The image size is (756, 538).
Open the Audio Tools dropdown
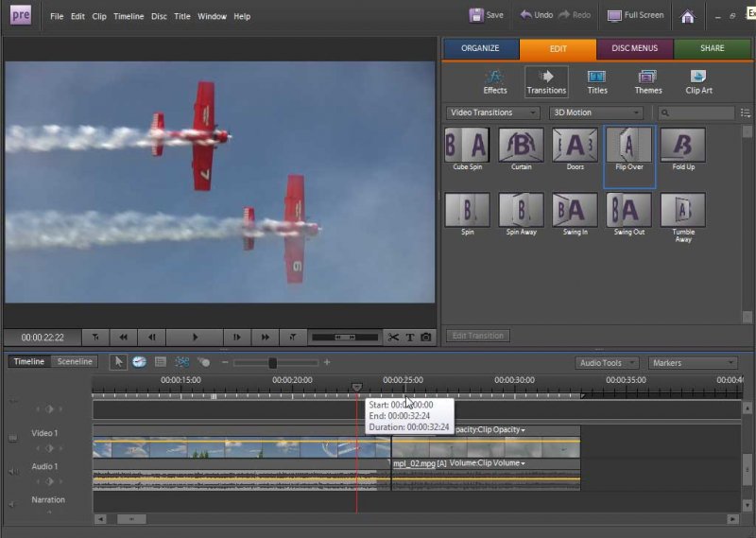click(606, 363)
